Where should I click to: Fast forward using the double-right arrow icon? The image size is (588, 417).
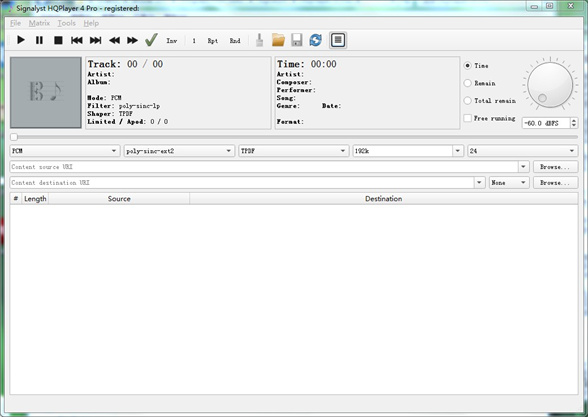click(x=132, y=40)
